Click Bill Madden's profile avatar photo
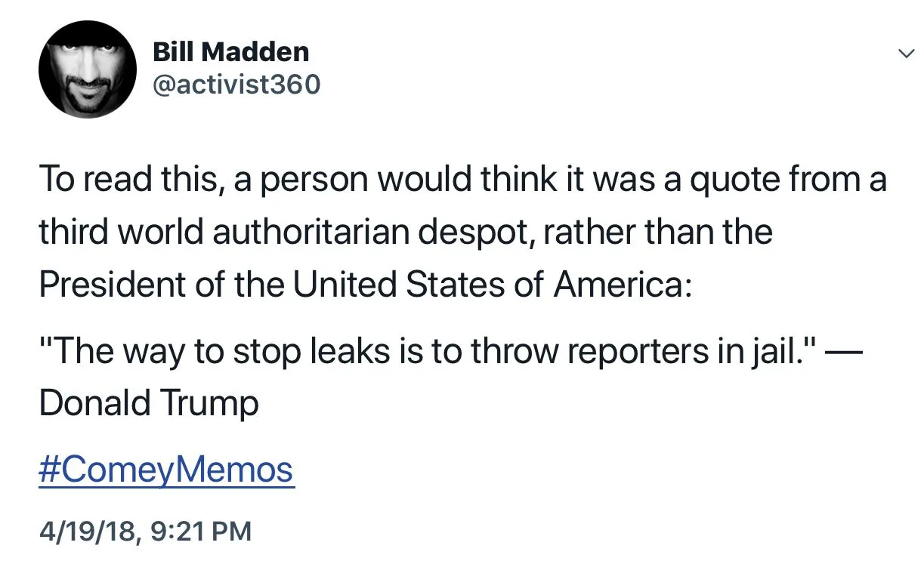This screenshot has width=924, height=564. tap(88, 69)
